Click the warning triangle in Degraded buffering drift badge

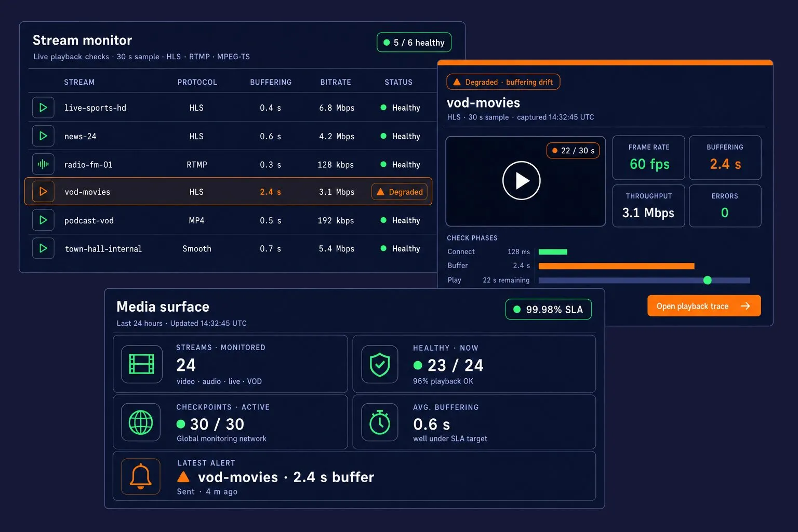tap(457, 82)
